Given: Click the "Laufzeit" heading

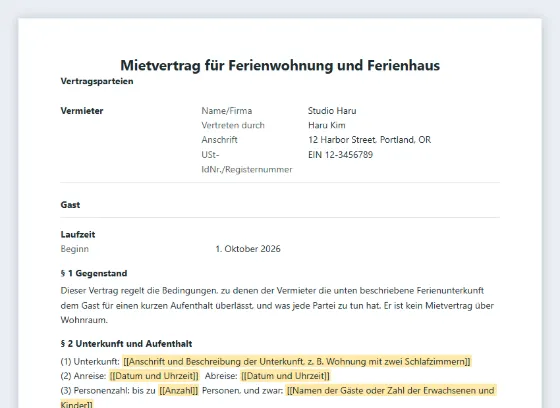Looking at the screenshot, I should point(78,235).
